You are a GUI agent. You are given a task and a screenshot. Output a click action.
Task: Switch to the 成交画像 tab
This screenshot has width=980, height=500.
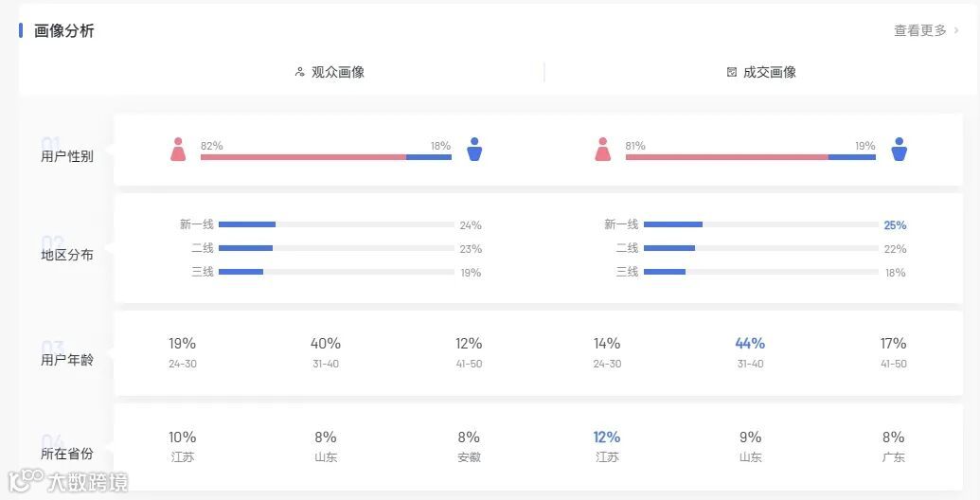pos(769,72)
